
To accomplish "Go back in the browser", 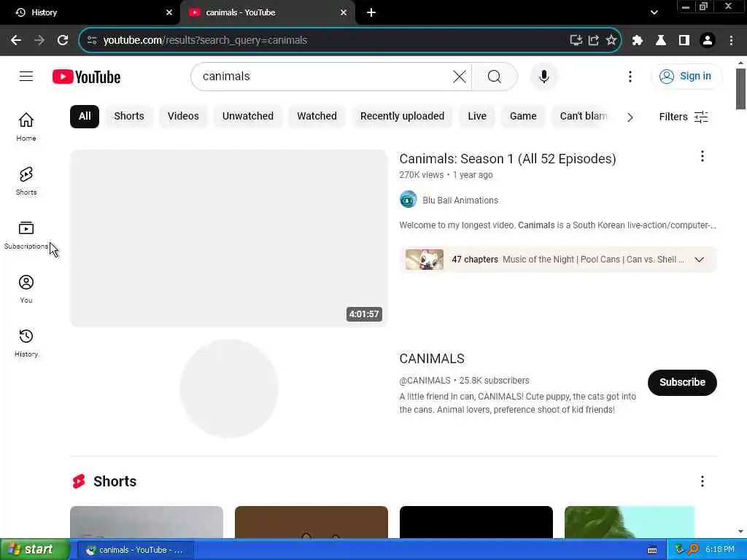I will coord(16,40).
